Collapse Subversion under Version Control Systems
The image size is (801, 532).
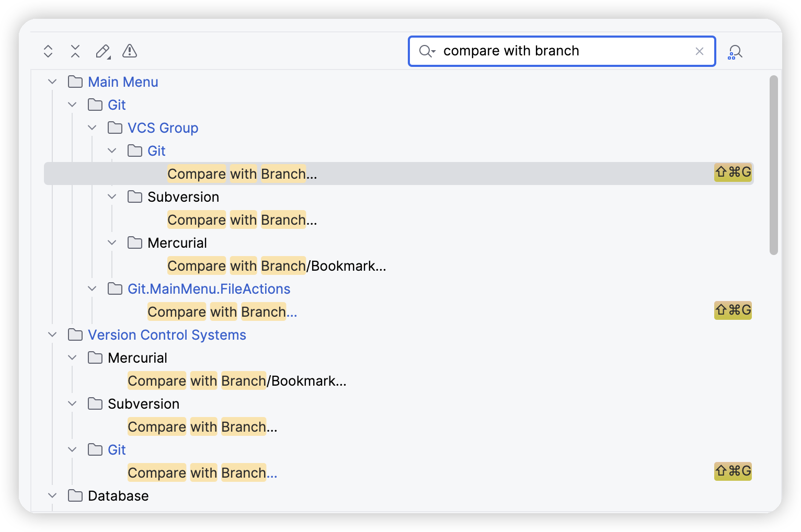(x=72, y=404)
